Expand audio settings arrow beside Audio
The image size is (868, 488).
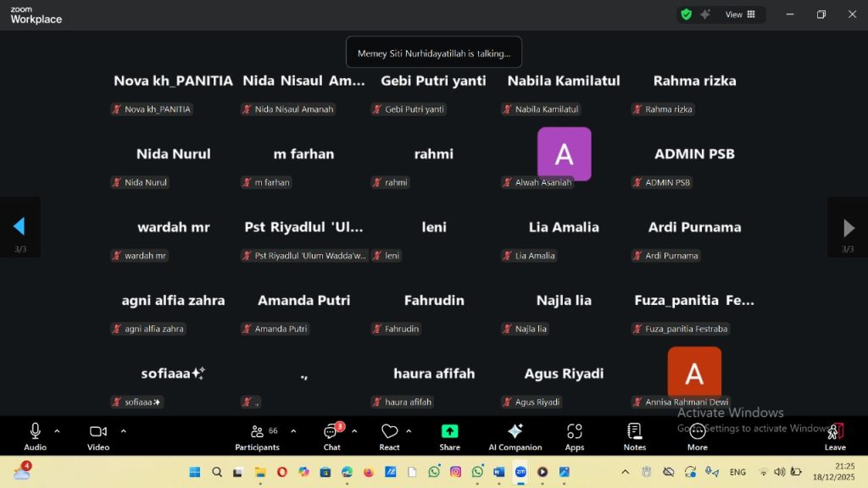(57, 431)
